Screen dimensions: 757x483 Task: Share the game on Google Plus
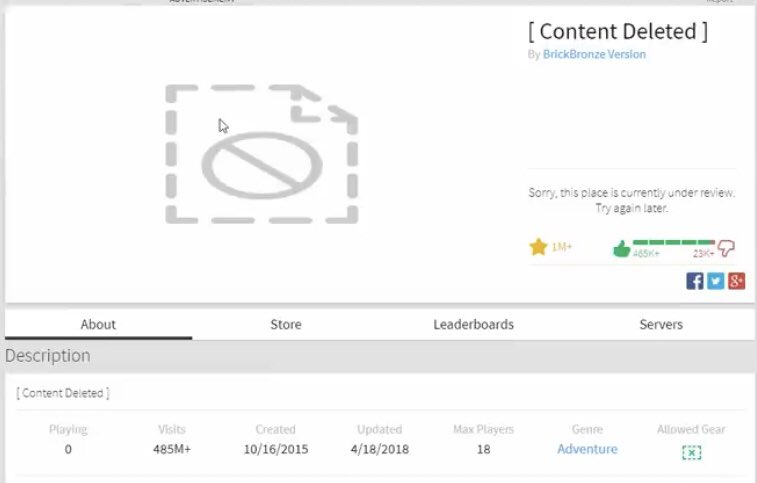pyautogui.click(x=736, y=281)
